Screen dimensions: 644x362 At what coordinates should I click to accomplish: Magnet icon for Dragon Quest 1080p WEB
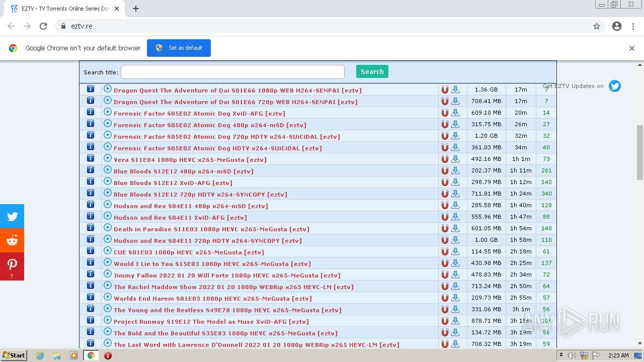[x=445, y=89]
